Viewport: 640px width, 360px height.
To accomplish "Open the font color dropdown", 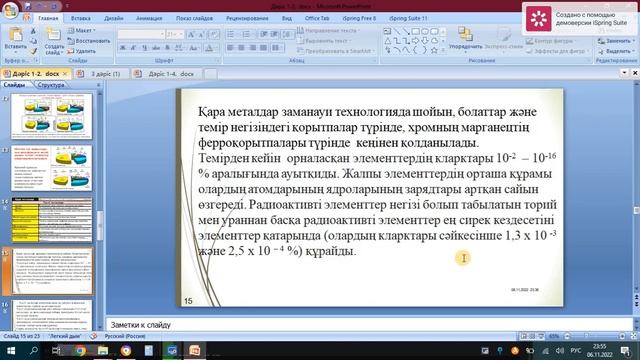I will coord(216,48).
